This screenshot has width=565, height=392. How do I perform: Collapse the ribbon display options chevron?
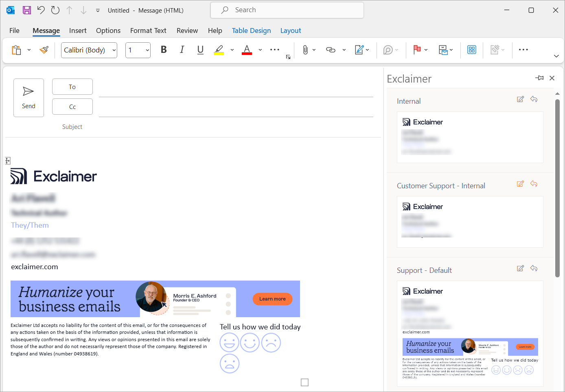point(556,56)
